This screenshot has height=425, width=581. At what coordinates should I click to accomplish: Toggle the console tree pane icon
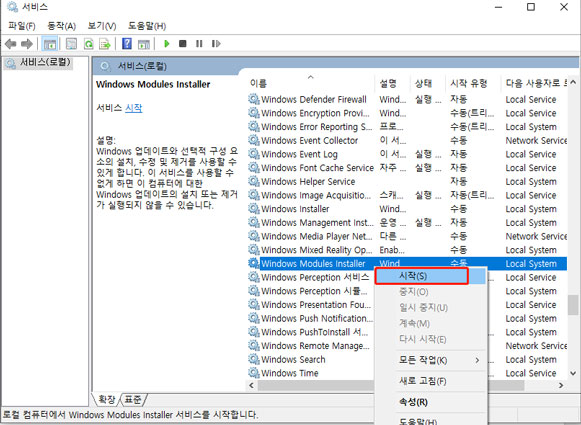[50, 44]
